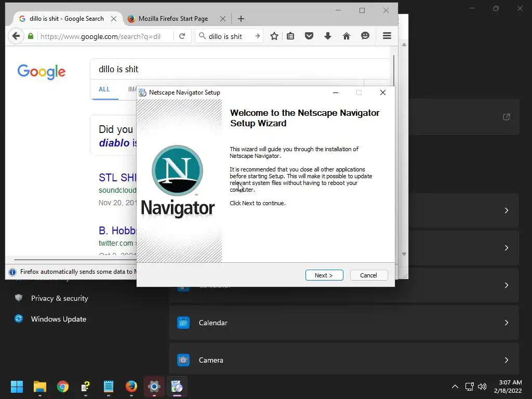
Task: Click Next in Netscape Setup
Action: [324, 275]
